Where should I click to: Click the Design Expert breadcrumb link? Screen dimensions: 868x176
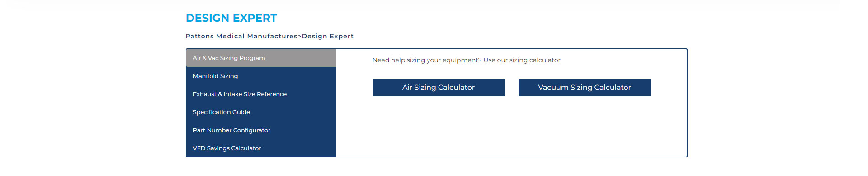pos(328,36)
